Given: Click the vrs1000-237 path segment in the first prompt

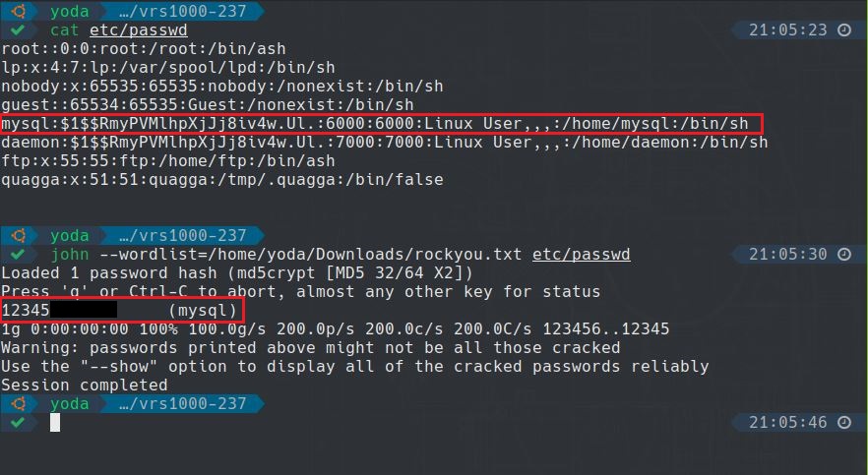Looking at the screenshot, I should pos(181,12).
